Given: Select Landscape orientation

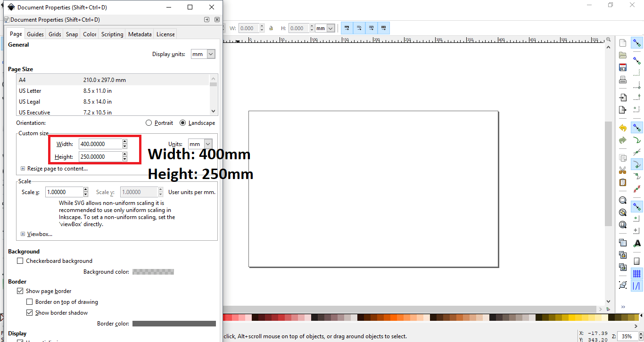Looking at the screenshot, I should click(x=197, y=123).
